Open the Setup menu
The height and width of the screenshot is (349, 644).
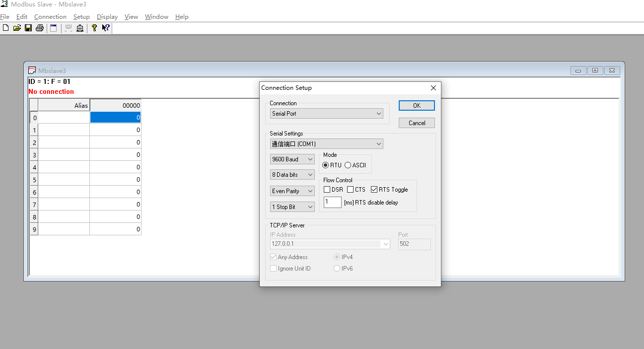(81, 17)
